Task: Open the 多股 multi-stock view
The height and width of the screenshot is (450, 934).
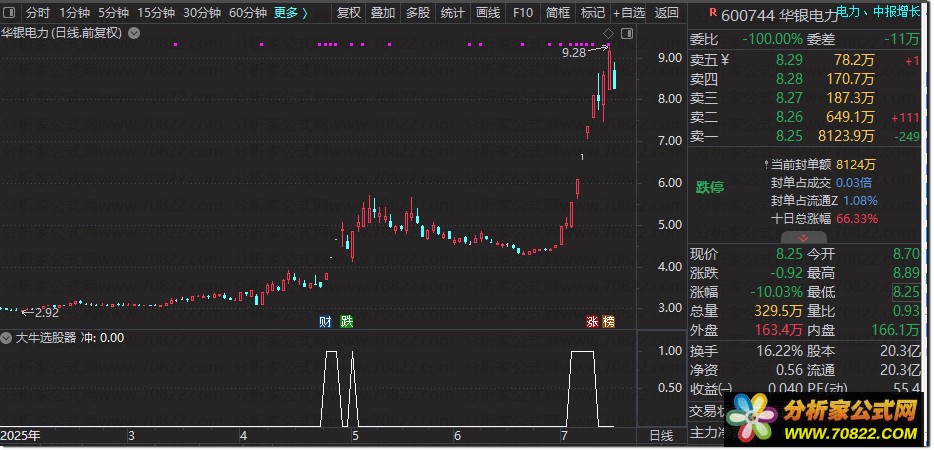Action: point(418,13)
